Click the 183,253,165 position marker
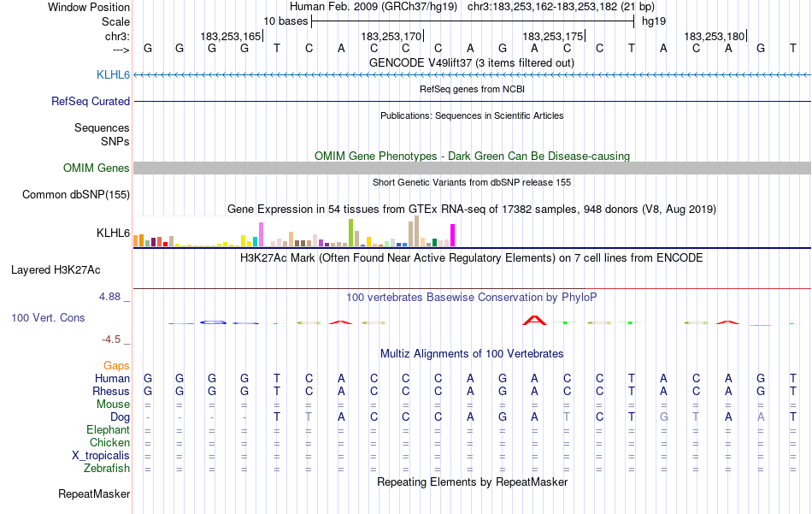Image resolution: width=812 pixels, height=514 pixels. coord(231,36)
